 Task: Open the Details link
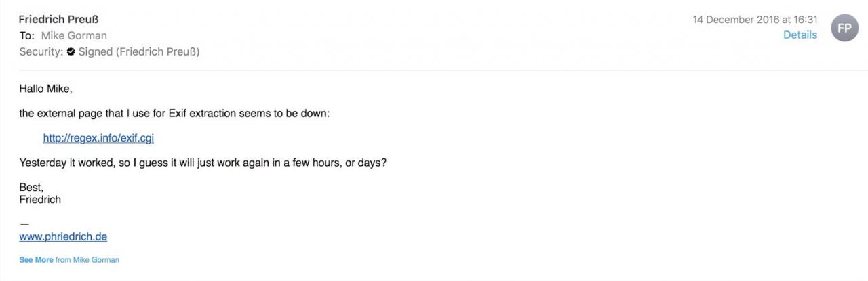(800, 35)
